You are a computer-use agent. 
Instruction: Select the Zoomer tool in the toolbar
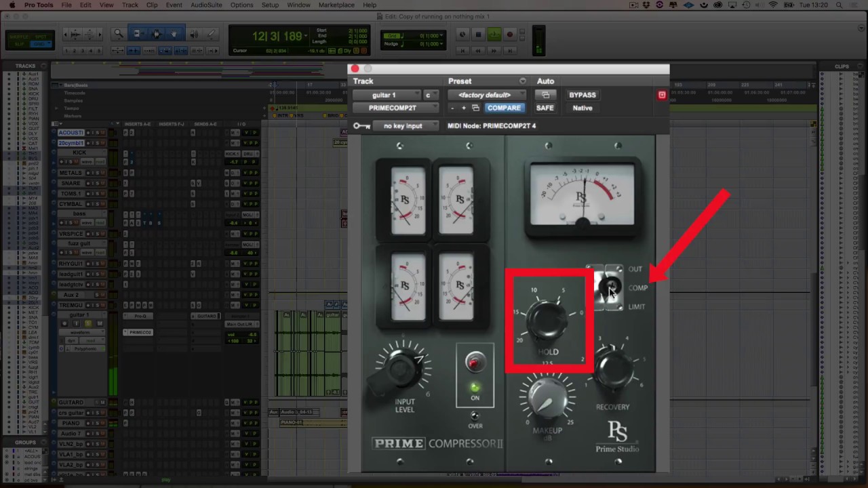[119, 34]
